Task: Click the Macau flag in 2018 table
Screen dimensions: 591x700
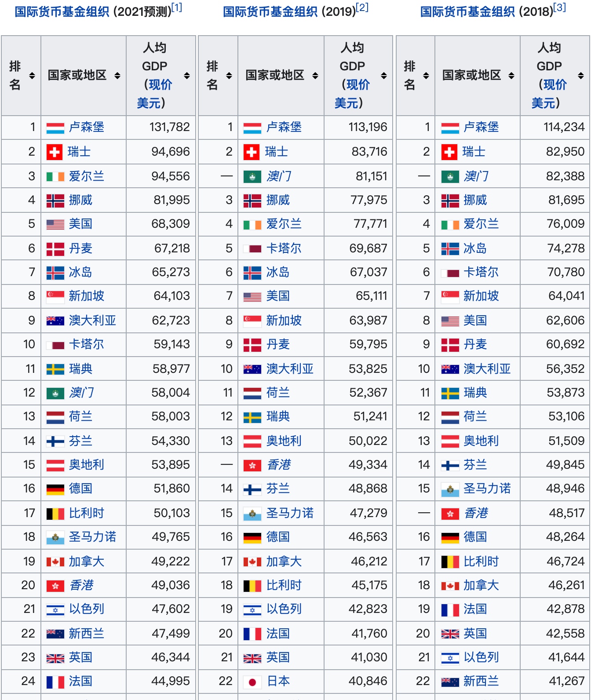Action: [450, 177]
